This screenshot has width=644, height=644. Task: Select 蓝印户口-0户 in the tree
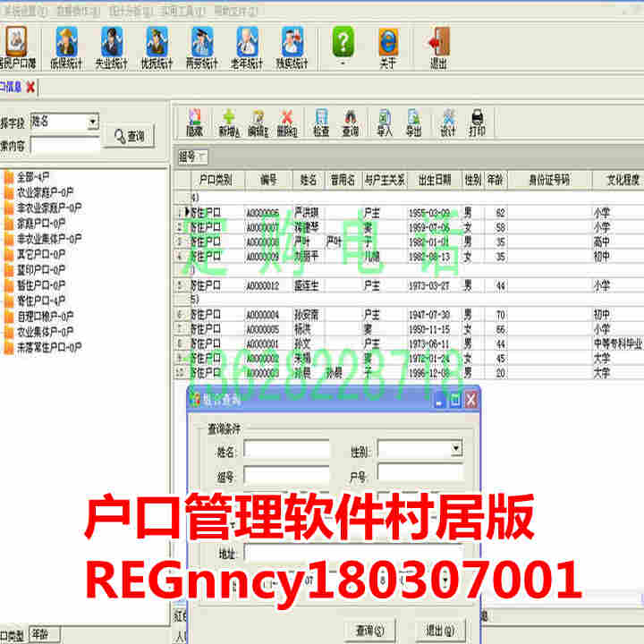coord(40,270)
